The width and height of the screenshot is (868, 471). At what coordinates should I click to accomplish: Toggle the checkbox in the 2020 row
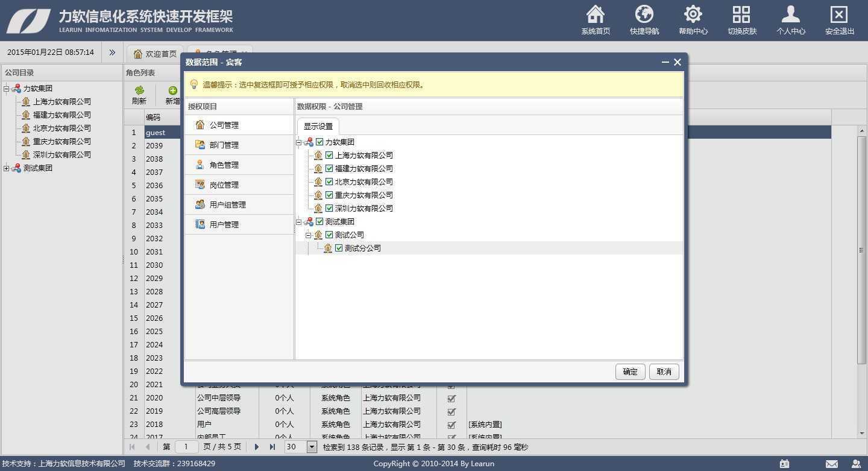pyautogui.click(x=451, y=398)
